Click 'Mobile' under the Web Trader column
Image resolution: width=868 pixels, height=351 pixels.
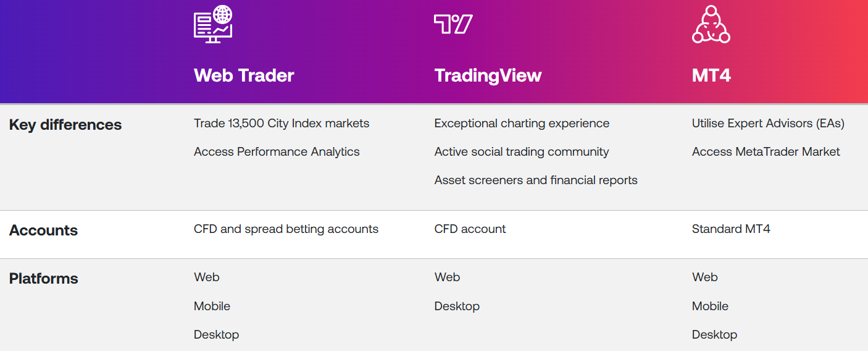[x=212, y=307]
